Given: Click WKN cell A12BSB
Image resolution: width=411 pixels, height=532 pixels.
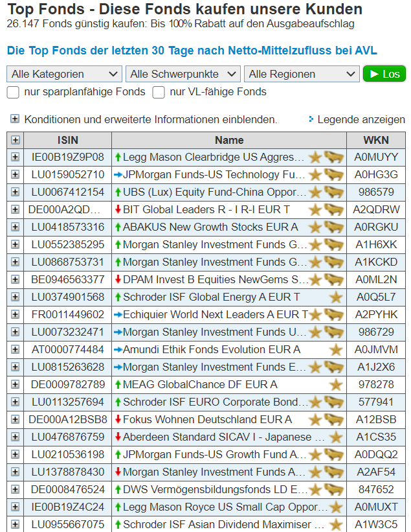Looking at the screenshot, I should click(x=376, y=420).
